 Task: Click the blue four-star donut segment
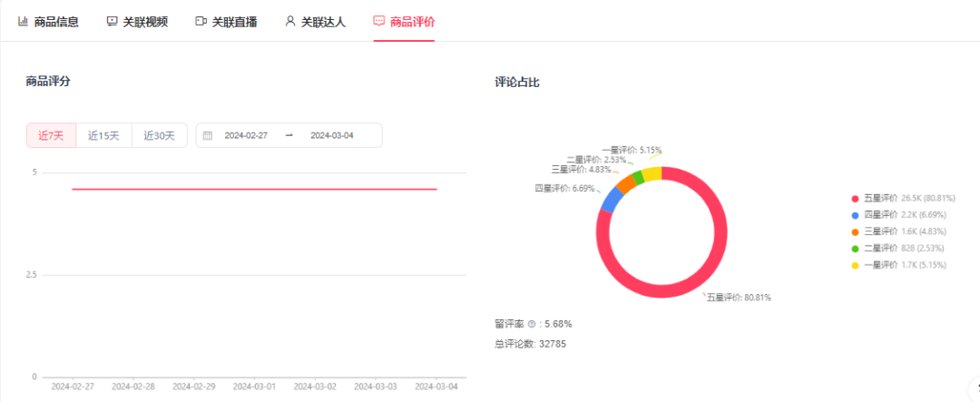click(612, 200)
